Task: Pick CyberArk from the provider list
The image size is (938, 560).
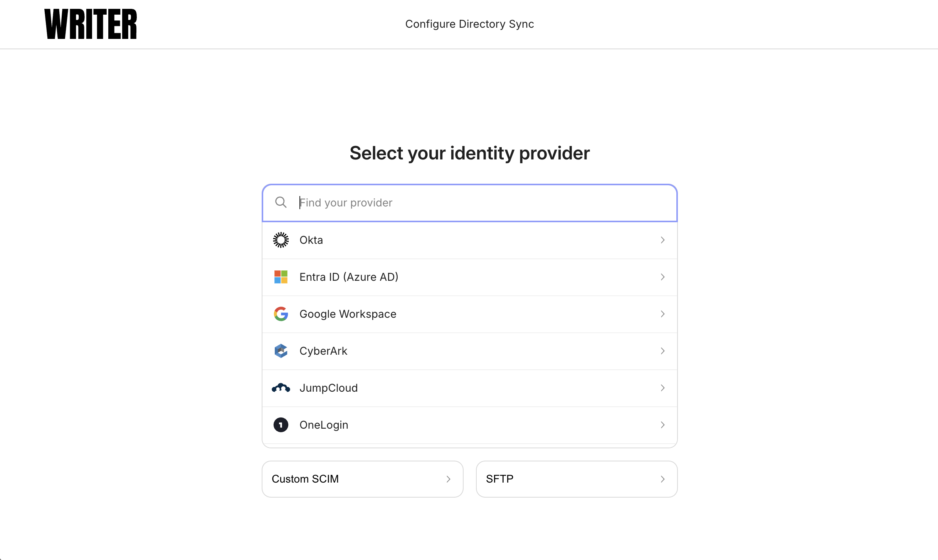Action: [x=470, y=351]
